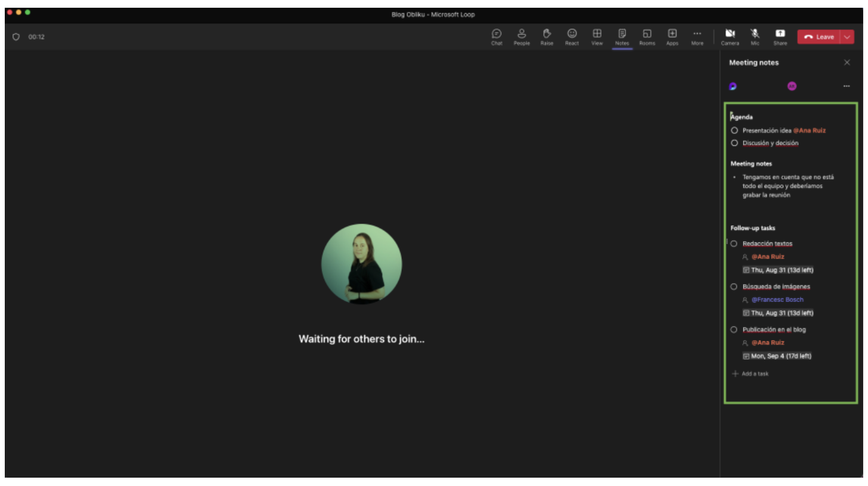The width and height of the screenshot is (868, 486).
Task: Expand the Leave button dropdown arrow
Action: [x=847, y=37]
